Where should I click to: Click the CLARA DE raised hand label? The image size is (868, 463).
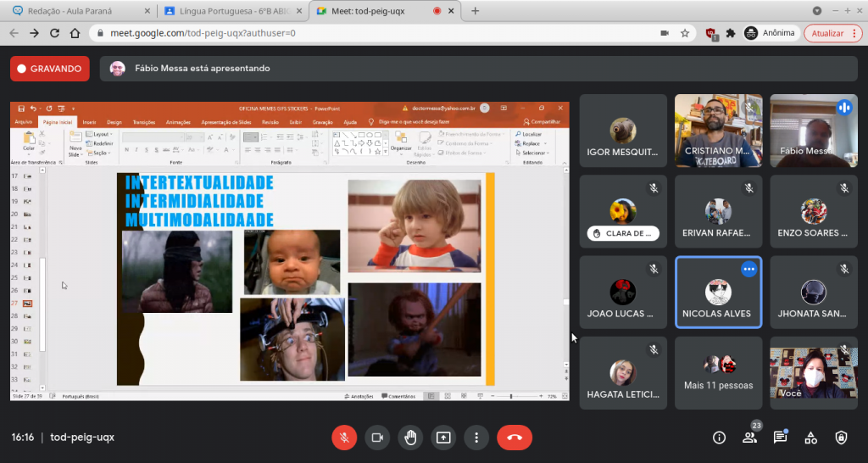point(623,233)
